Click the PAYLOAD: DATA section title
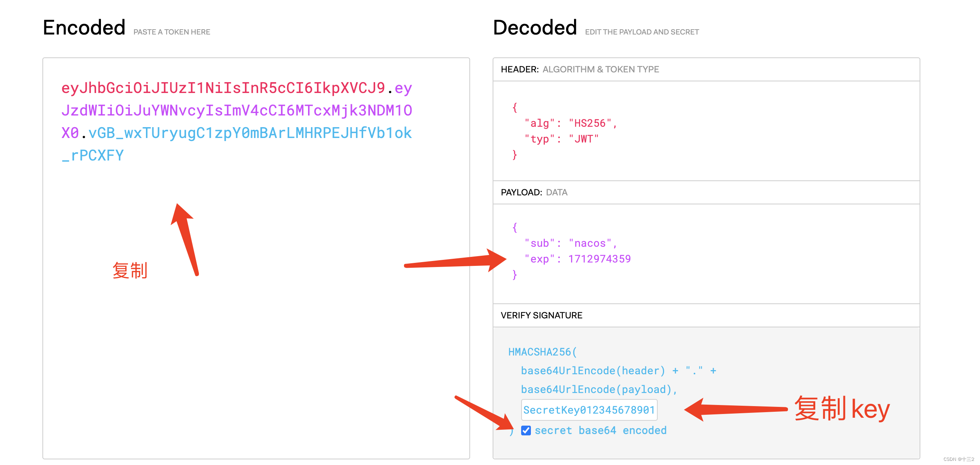The height and width of the screenshot is (465, 980). click(x=534, y=192)
